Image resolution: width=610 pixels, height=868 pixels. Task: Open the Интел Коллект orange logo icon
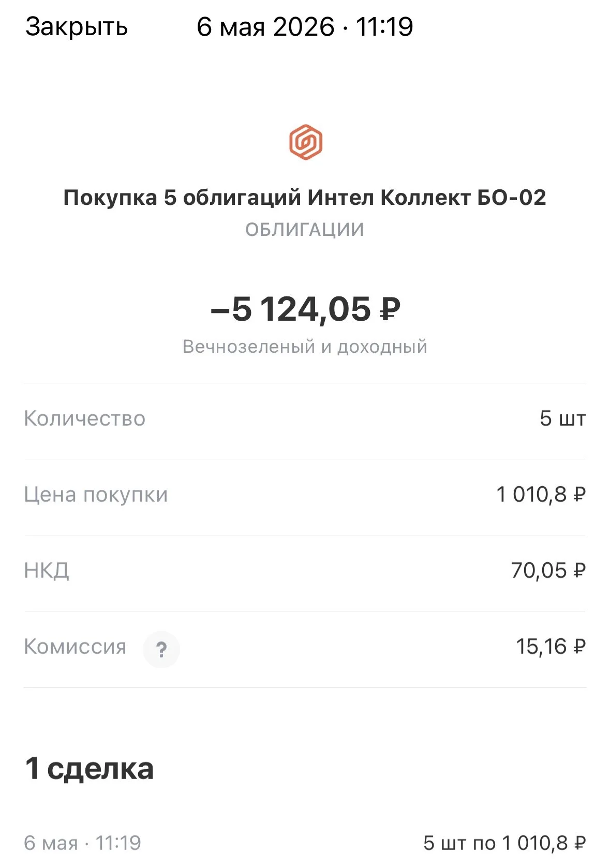click(305, 142)
